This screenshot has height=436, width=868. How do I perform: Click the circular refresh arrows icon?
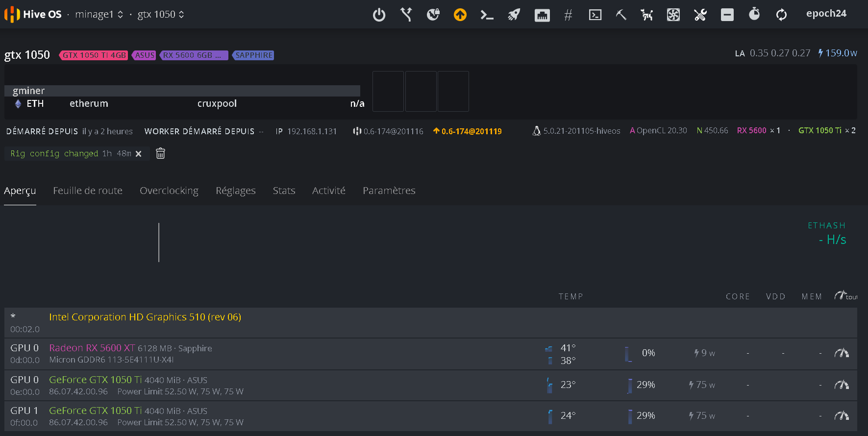[781, 15]
